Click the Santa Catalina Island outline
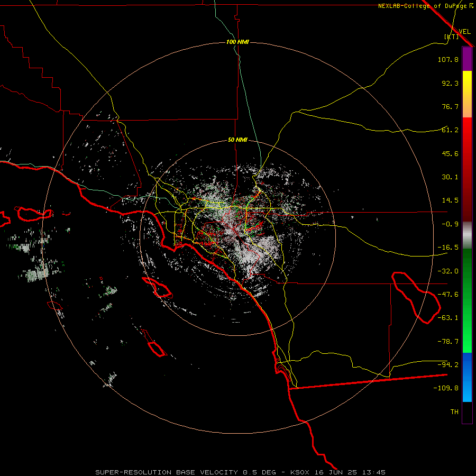This screenshot has width=476, height=476. (157, 287)
